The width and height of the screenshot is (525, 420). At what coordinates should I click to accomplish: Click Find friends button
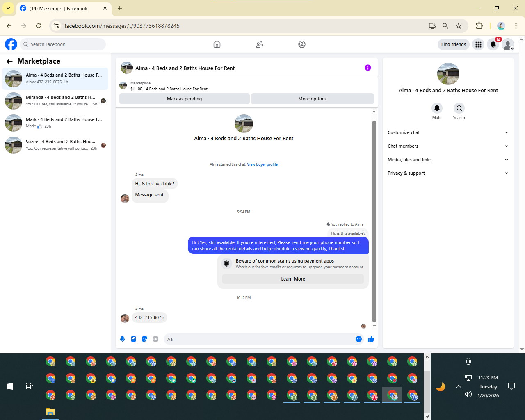tap(454, 44)
